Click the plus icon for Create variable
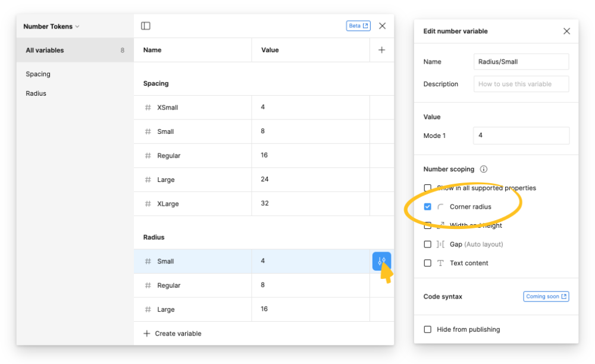The width and height of the screenshot is (595, 364). coord(147,334)
